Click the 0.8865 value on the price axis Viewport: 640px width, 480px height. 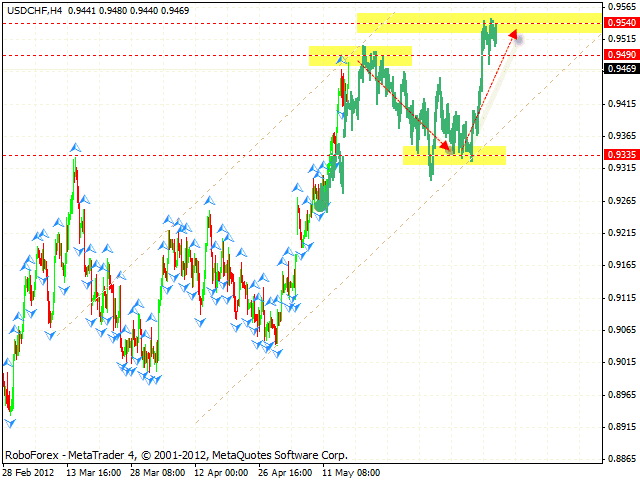click(x=621, y=458)
